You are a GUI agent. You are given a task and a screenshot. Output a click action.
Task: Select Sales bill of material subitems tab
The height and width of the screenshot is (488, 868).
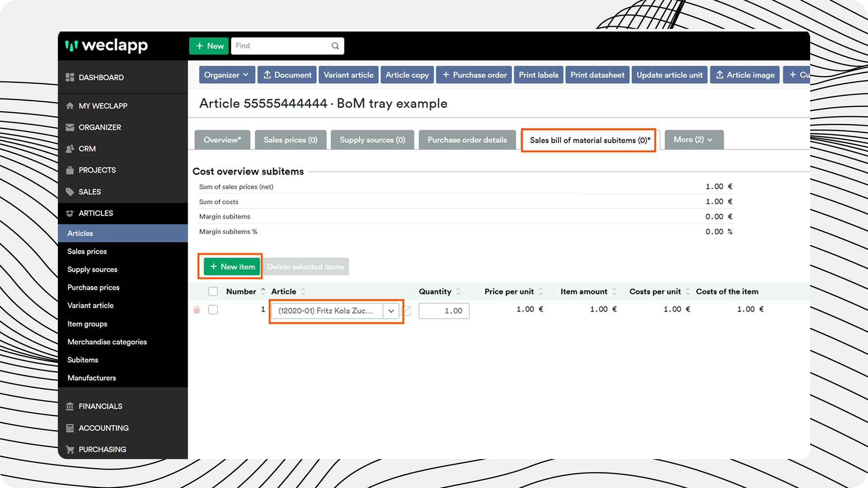[590, 140]
